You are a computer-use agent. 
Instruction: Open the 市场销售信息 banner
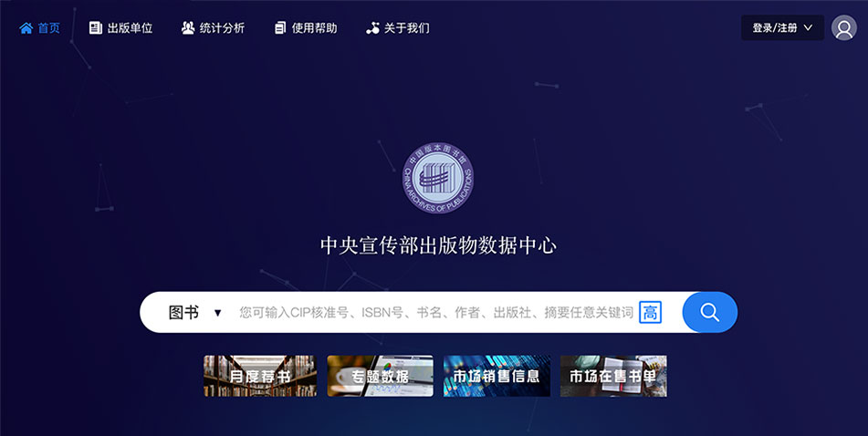[x=497, y=376]
